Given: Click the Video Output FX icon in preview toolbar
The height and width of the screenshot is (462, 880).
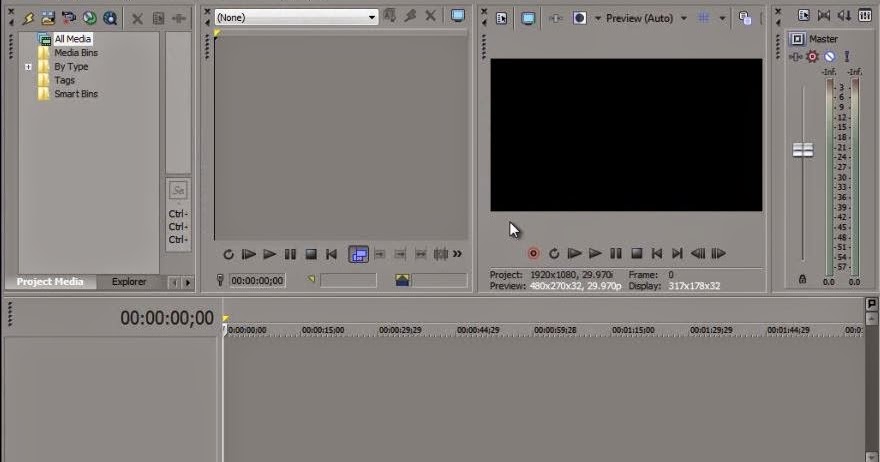Looking at the screenshot, I should [x=556, y=19].
